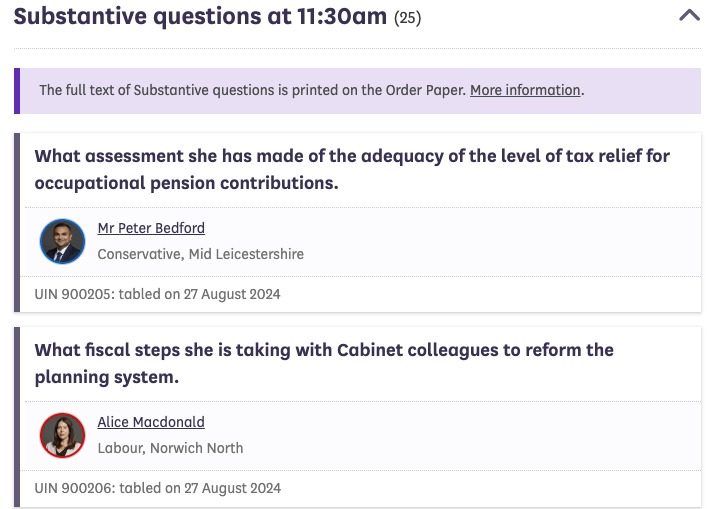This screenshot has width=708, height=509.
Task: Click the Labour, Norwich North label
Action: (170, 448)
